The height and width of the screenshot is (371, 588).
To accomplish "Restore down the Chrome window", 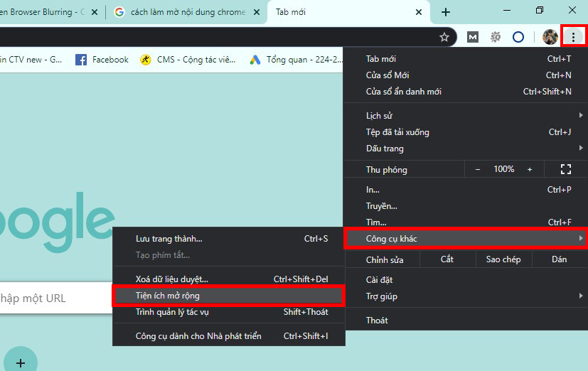I will [540, 11].
